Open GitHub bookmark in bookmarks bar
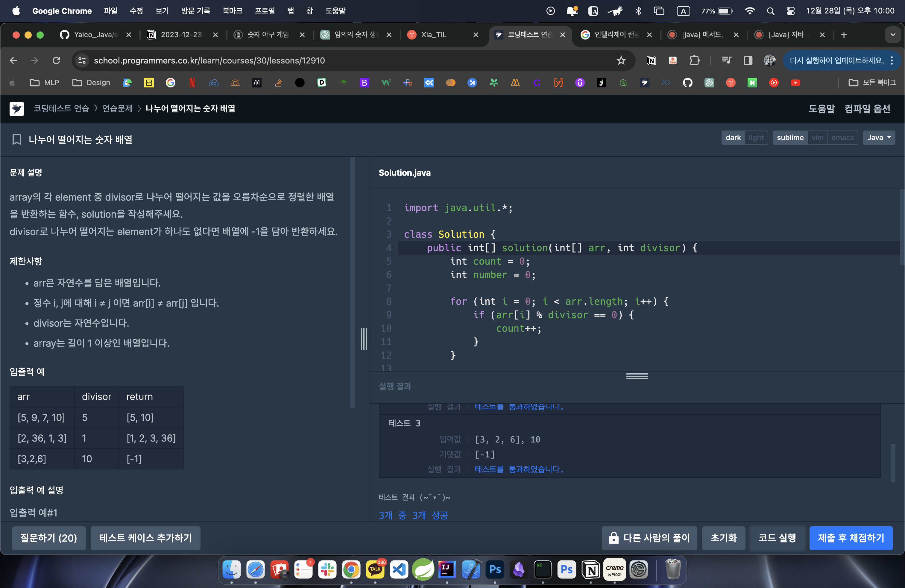The height and width of the screenshot is (588, 905). coord(687,83)
